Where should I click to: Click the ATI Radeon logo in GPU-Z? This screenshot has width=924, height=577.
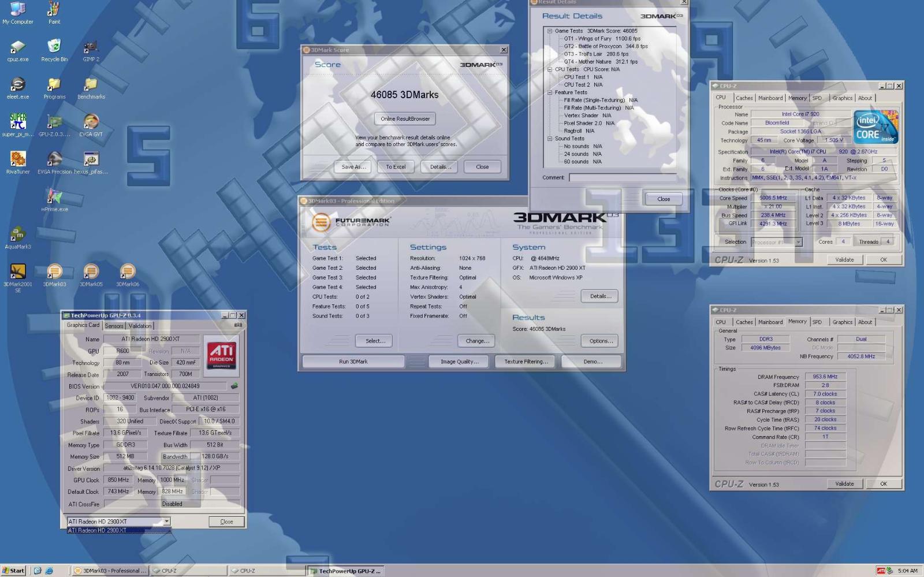click(221, 355)
